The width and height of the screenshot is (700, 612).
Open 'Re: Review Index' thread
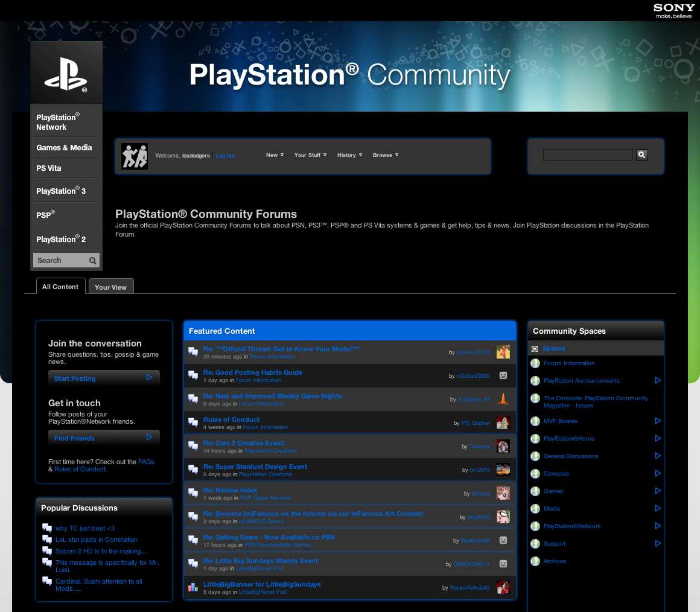tap(231, 490)
